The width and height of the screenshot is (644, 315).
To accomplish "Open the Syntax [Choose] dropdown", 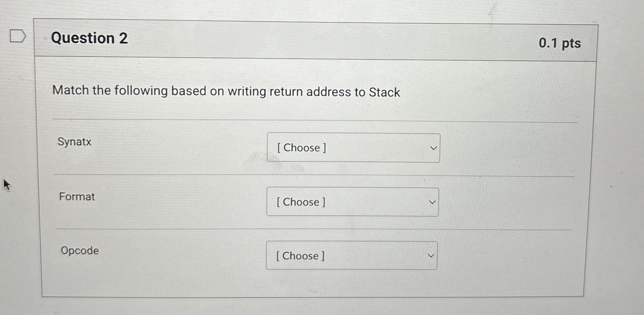I will click(353, 148).
